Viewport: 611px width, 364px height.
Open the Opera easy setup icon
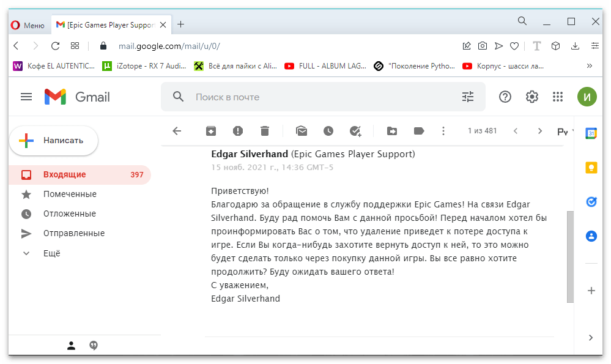pyautogui.click(x=594, y=46)
